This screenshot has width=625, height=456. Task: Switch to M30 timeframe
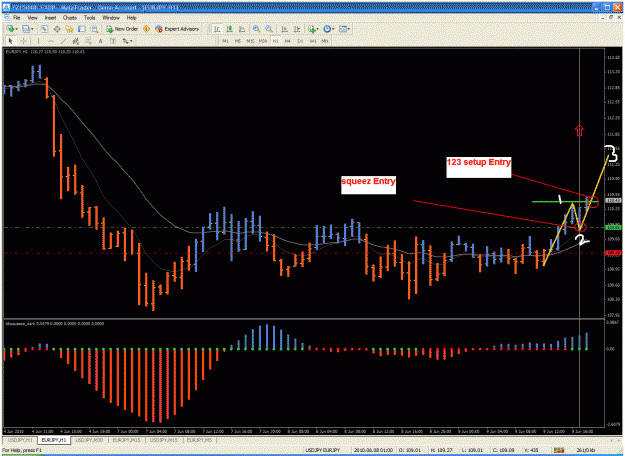[x=263, y=41]
